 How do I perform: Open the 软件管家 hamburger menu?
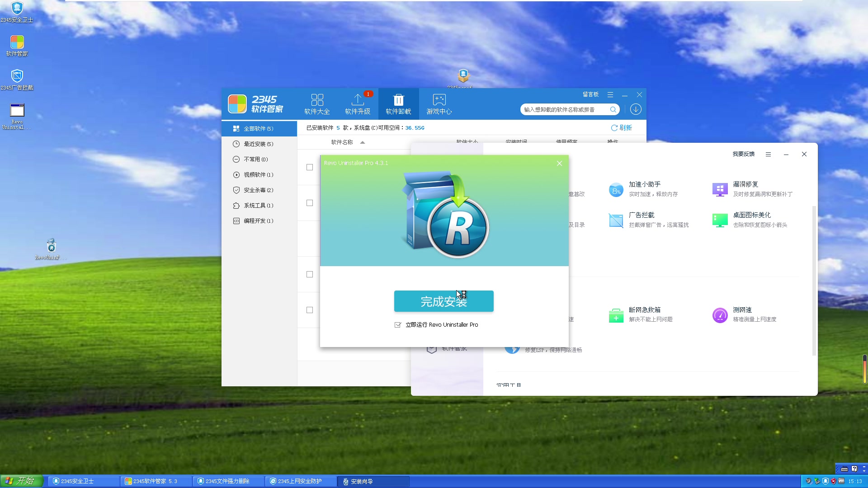coord(610,94)
